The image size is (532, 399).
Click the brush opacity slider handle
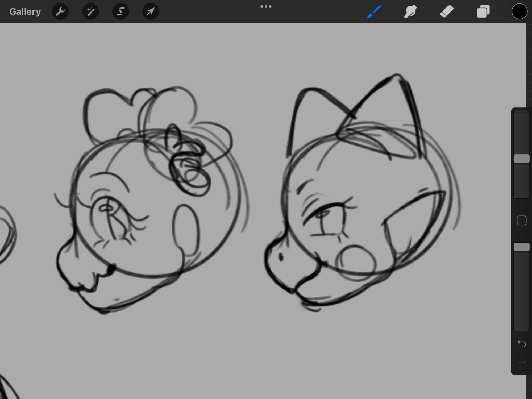pyautogui.click(x=521, y=247)
